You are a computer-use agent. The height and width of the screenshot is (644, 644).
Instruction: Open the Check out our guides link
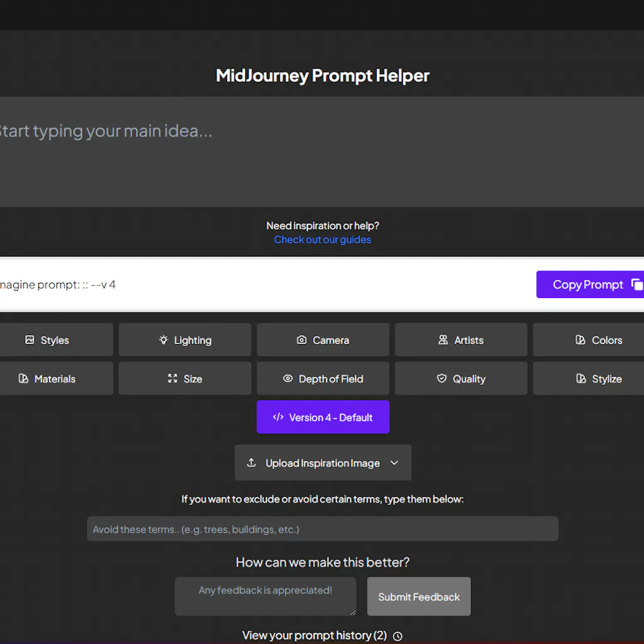322,240
